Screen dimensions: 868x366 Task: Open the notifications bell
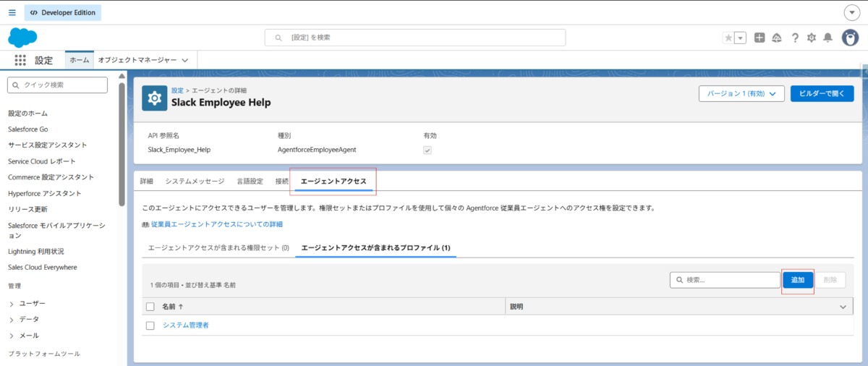[828, 38]
